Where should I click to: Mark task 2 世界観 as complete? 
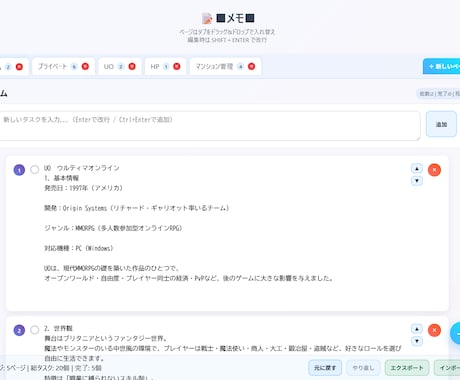(35, 330)
